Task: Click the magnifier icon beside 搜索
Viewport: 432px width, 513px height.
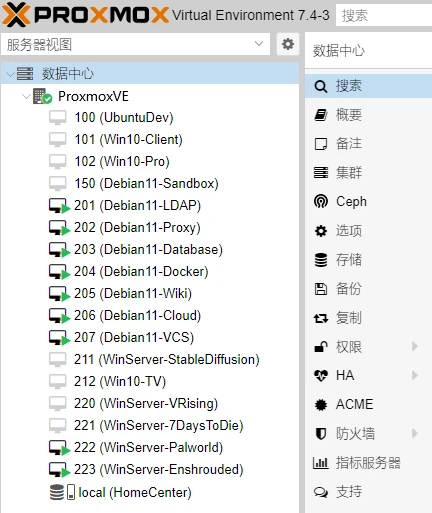Action: click(x=321, y=86)
